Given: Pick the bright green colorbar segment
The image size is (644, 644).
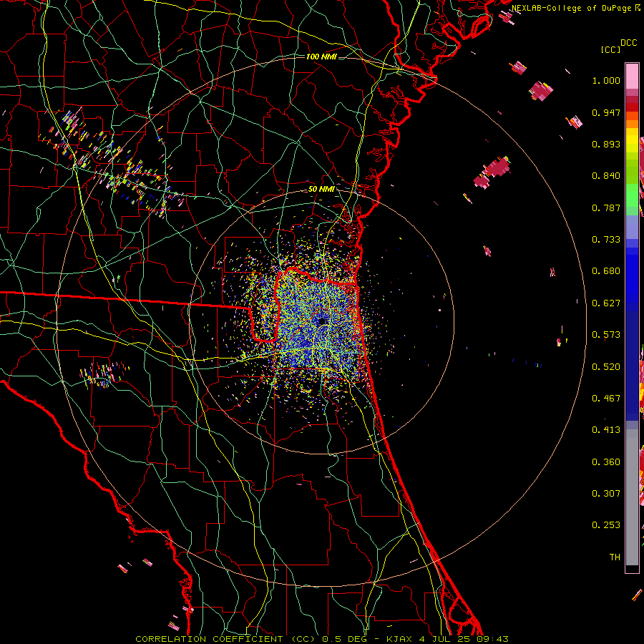Looking at the screenshot, I should (x=632, y=195).
